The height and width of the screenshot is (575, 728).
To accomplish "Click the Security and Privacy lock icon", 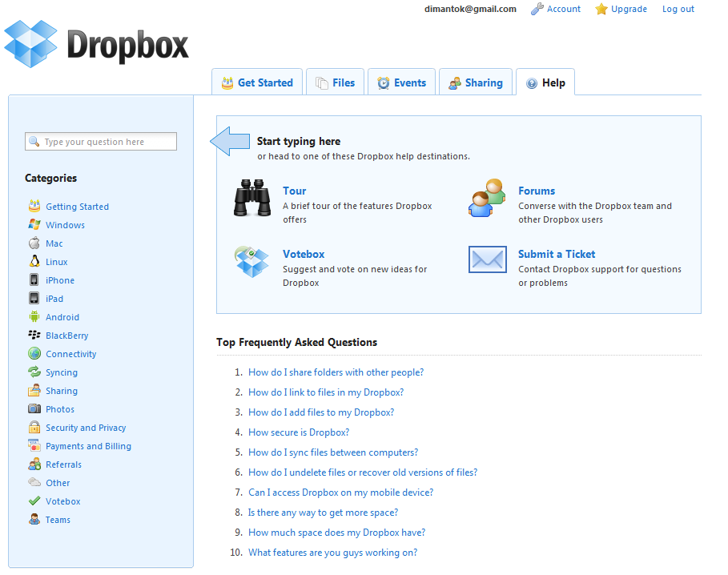I will [x=34, y=428].
